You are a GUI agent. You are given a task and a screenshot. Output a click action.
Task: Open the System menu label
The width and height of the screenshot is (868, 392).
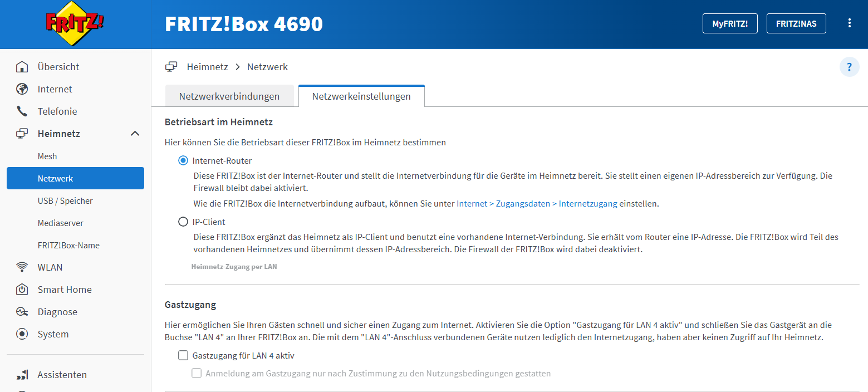pos(53,334)
